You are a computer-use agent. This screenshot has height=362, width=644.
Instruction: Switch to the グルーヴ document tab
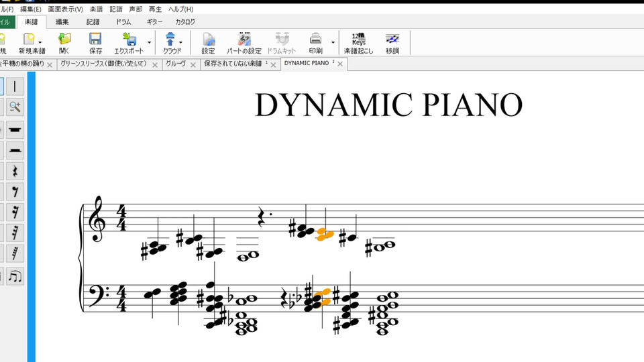click(176, 64)
